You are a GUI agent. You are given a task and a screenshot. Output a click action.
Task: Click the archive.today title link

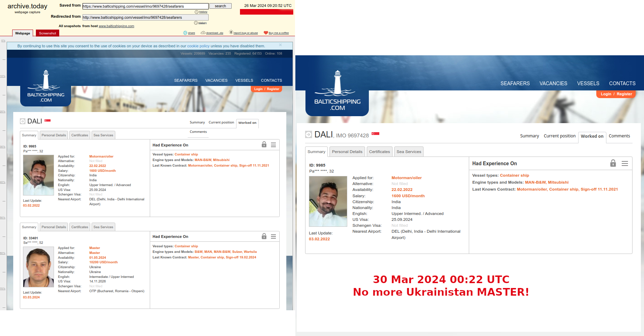pos(28,6)
